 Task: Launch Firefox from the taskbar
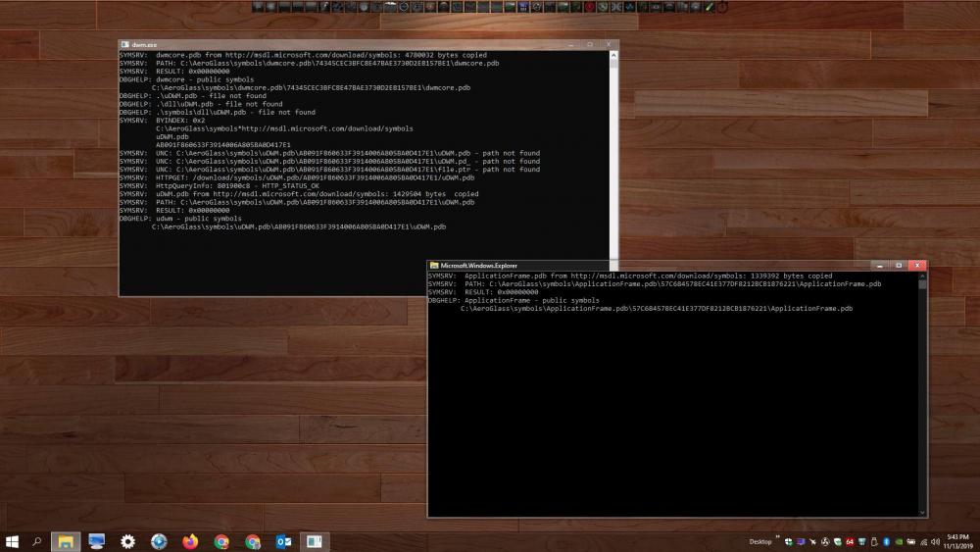pos(190,541)
